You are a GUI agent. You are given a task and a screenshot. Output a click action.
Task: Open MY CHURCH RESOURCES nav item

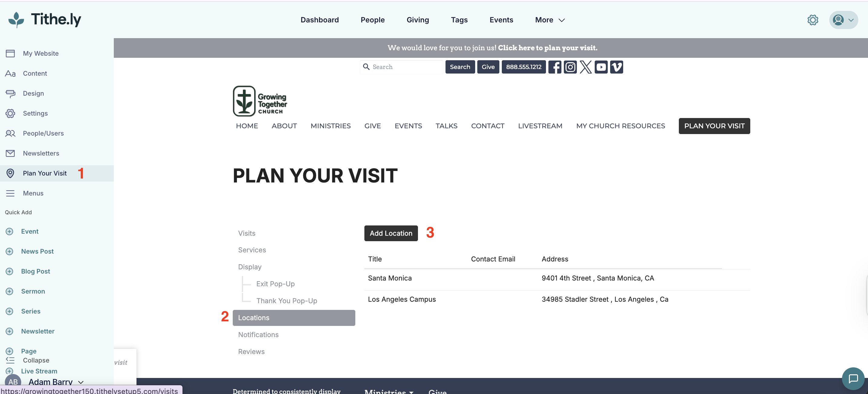[x=620, y=126]
